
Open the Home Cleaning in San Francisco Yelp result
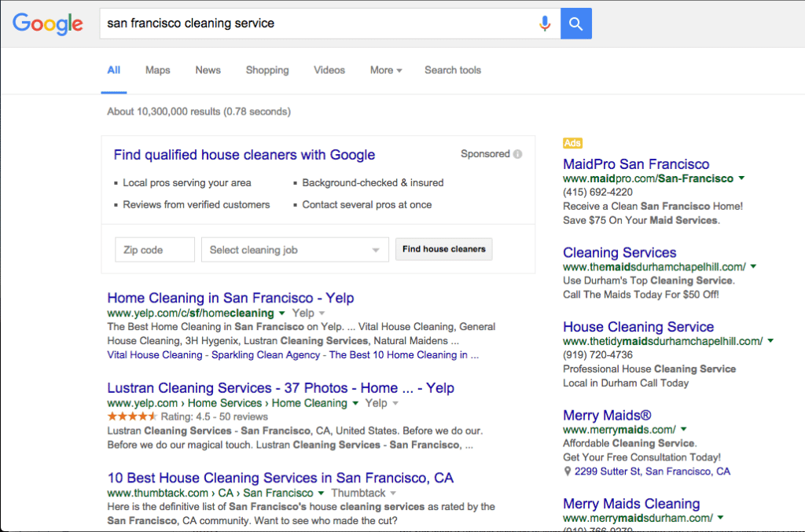(230, 298)
